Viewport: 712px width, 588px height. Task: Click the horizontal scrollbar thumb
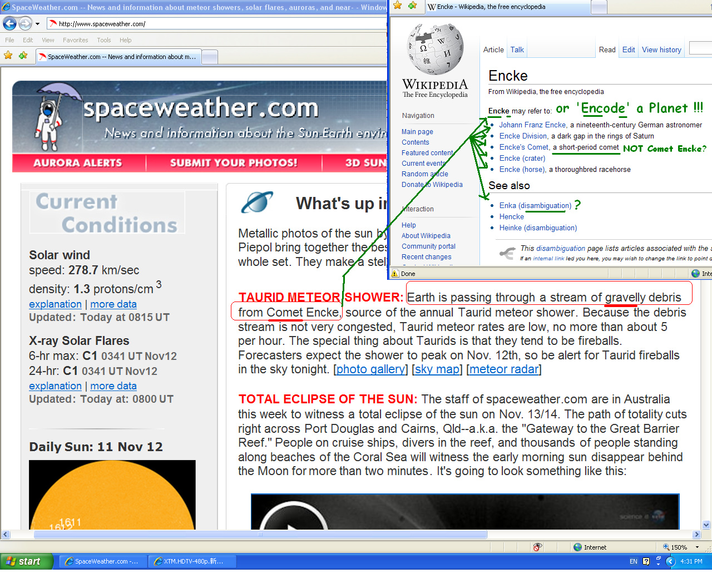coord(260,535)
